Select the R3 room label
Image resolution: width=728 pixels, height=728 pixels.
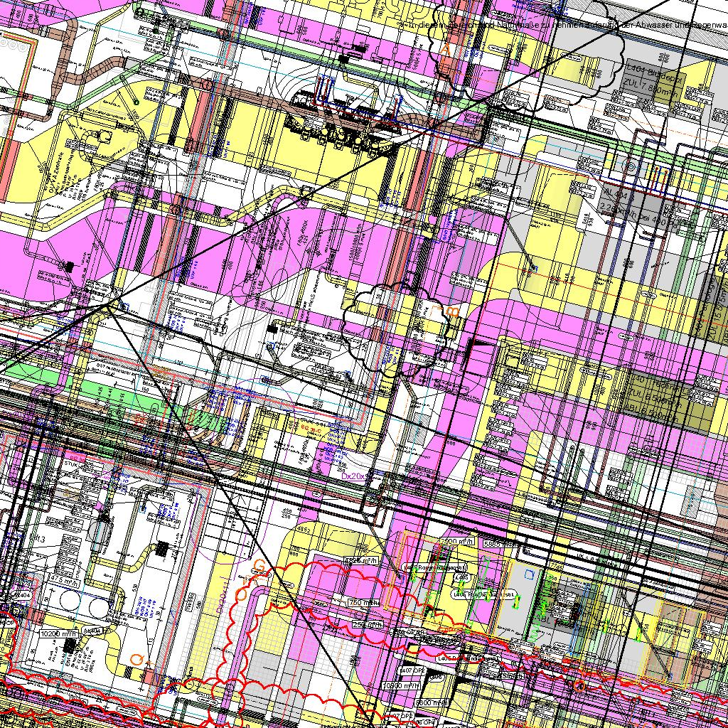tap(38, 540)
